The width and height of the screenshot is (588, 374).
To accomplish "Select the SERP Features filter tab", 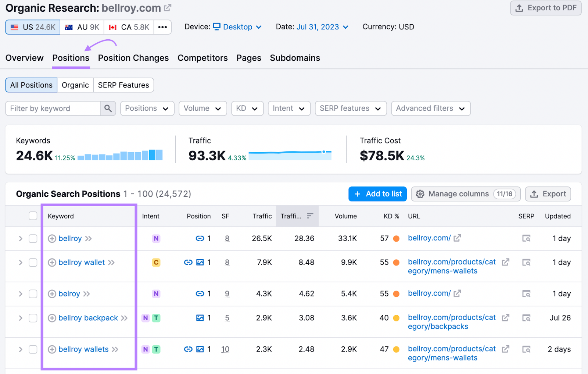I will 123,85.
